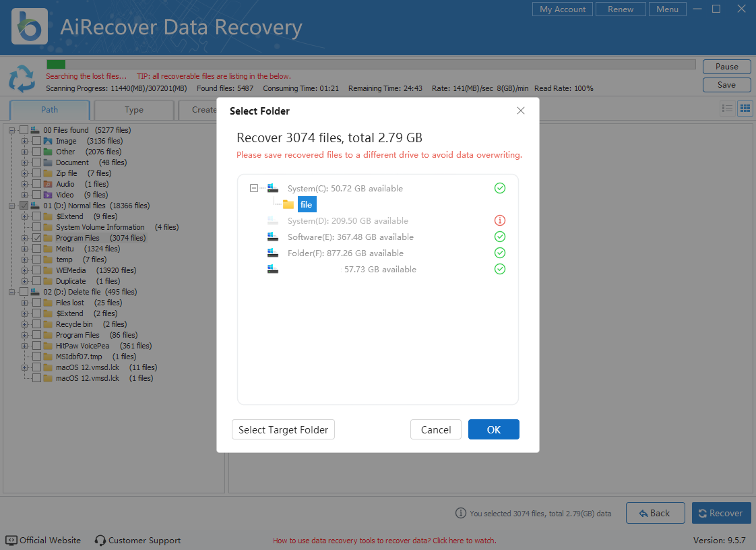Click the green checkmark beside Folder(F:)
This screenshot has width=756, height=550.
pyautogui.click(x=499, y=253)
